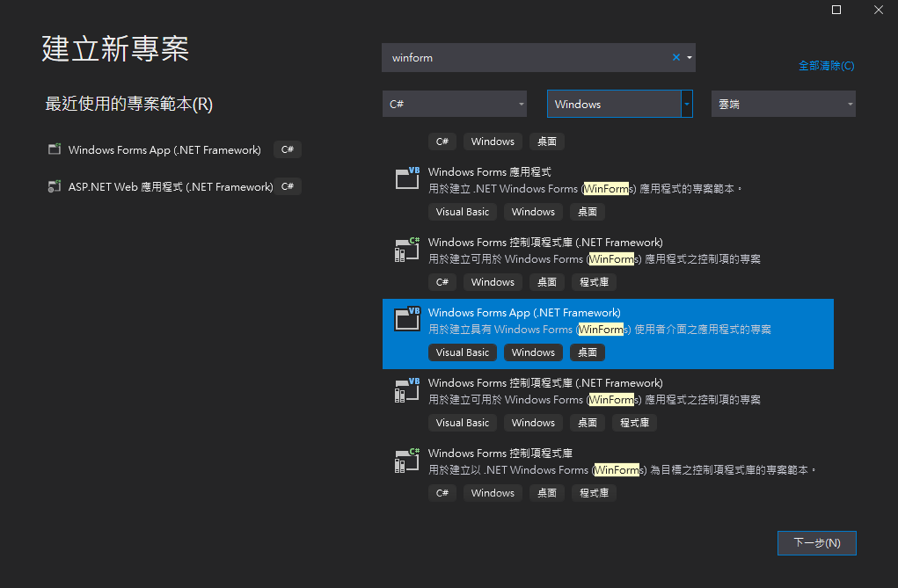Image resolution: width=898 pixels, height=588 pixels.
Task: Select the selected Windows Forms App (.NET Framework) template
Action: [608, 334]
